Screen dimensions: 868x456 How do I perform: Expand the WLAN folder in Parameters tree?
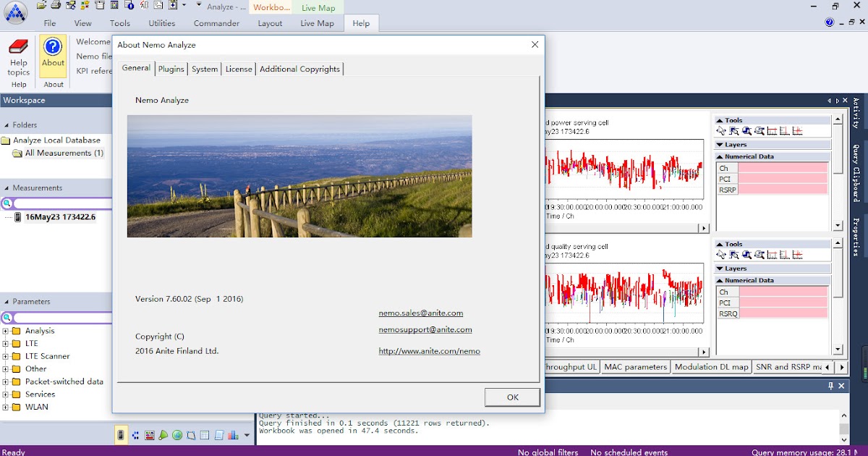click(x=5, y=407)
